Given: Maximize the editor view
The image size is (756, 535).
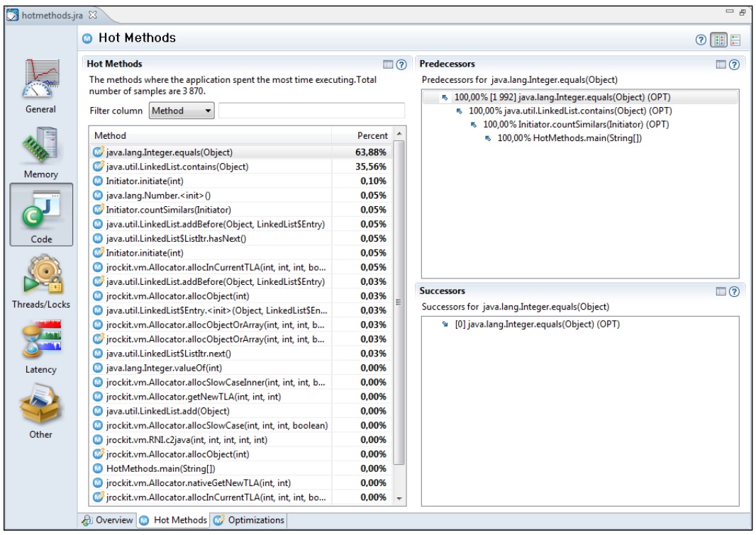Looking at the screenshot, I should 743,12.
